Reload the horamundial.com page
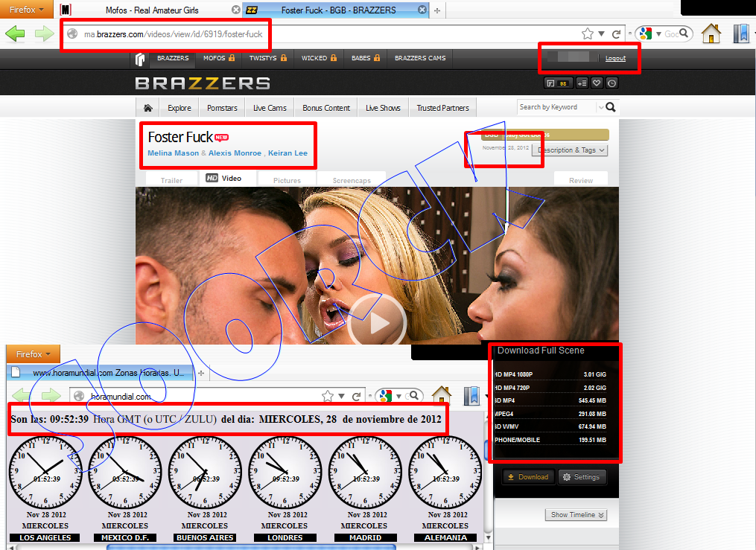This screenshot has height=550, width=756. tap(356, 397)
